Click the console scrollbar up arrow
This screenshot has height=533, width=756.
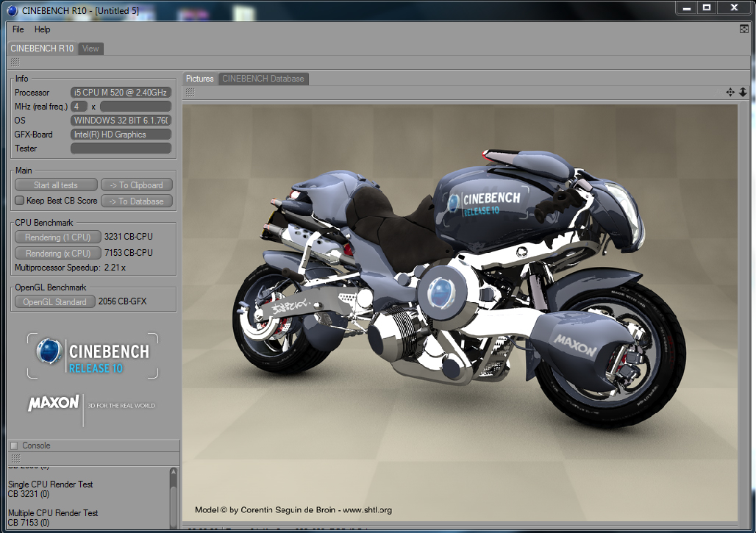pos(174,472)
